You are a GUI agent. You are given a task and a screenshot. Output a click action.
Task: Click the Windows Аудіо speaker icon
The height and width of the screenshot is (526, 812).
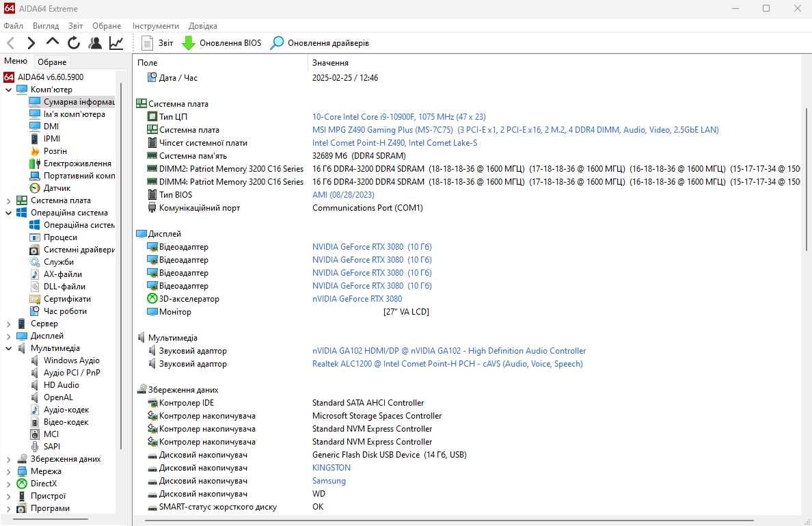coord(35,360)
